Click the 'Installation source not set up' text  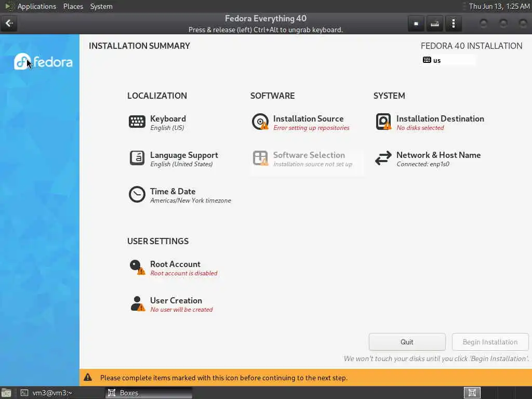click(x=312, y=164)
